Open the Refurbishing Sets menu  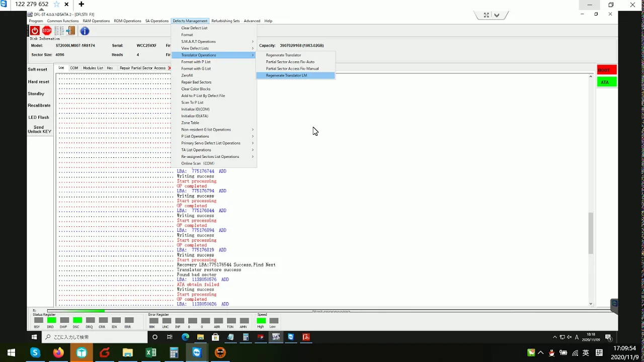pos(225,21)
